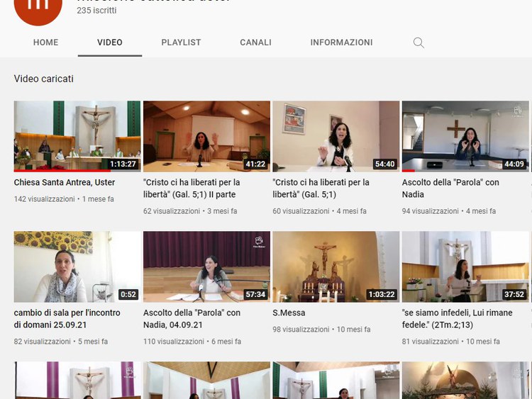Open the PLAYLIST tab
This screenshot has height=399, width=532.
(181, 43)
